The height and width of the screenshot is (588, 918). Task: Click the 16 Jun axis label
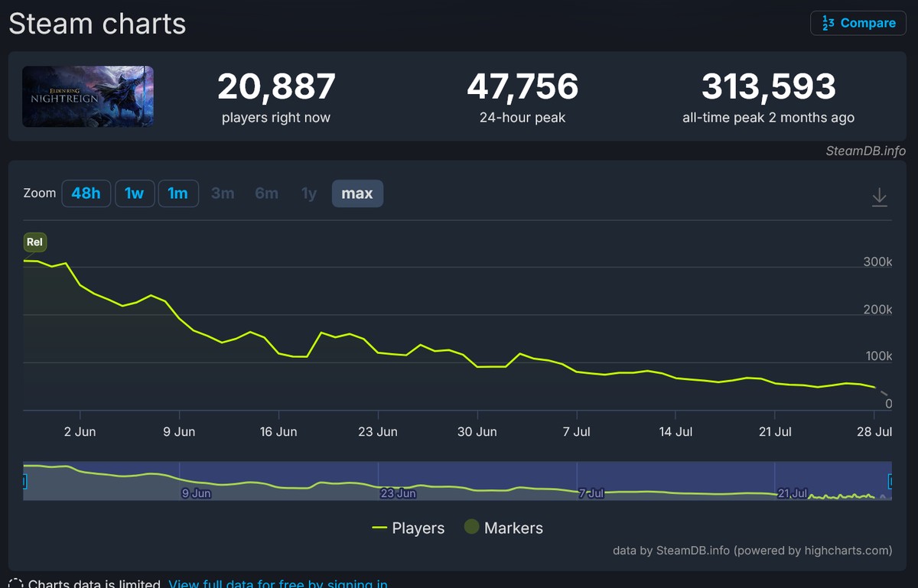point(278,431)
